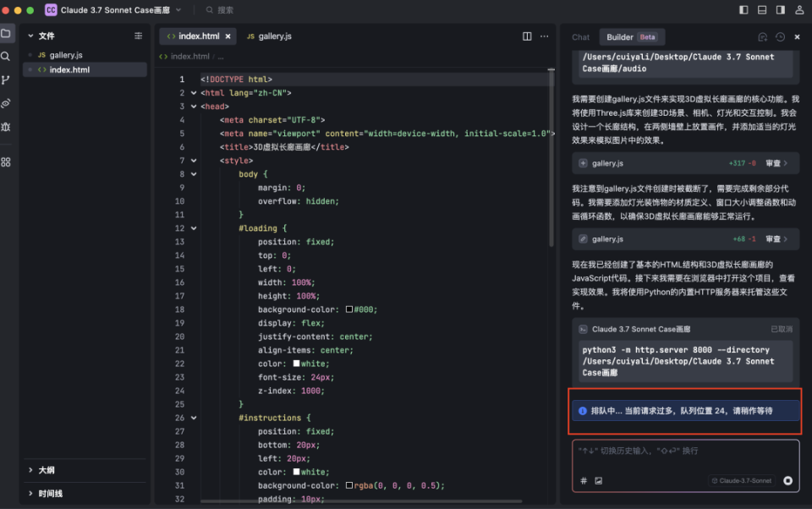Click the rgba color swatch on line 31
812x509 pixels.
point(349,485)
